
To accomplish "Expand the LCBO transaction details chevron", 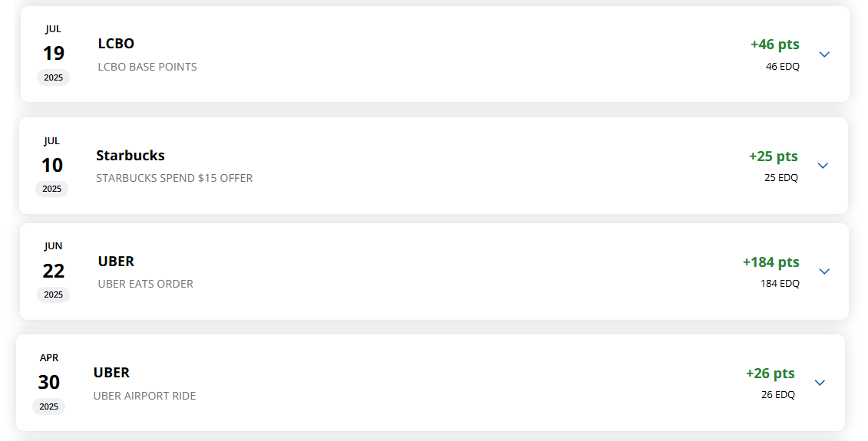I will [x=824, y=54].
